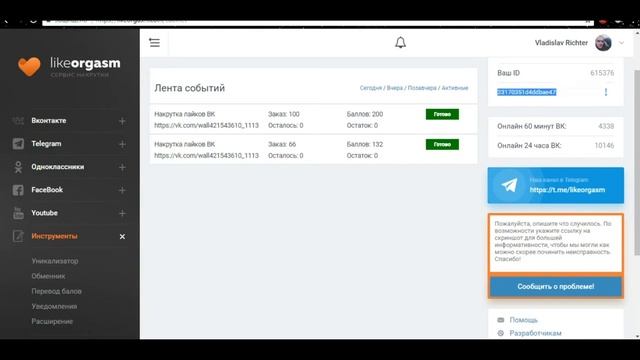Open the Обменник tool
This screenshot has width=640, height=360.
click(48, 276)
